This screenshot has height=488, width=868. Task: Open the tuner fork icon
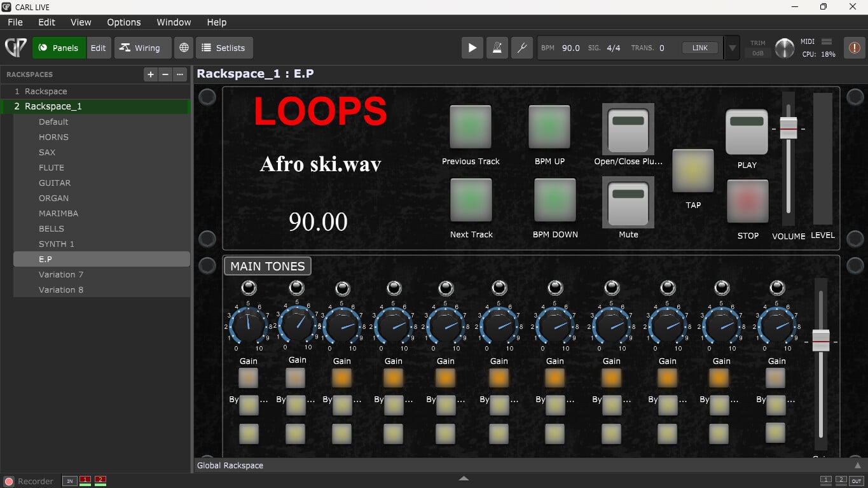coord(521,48)
